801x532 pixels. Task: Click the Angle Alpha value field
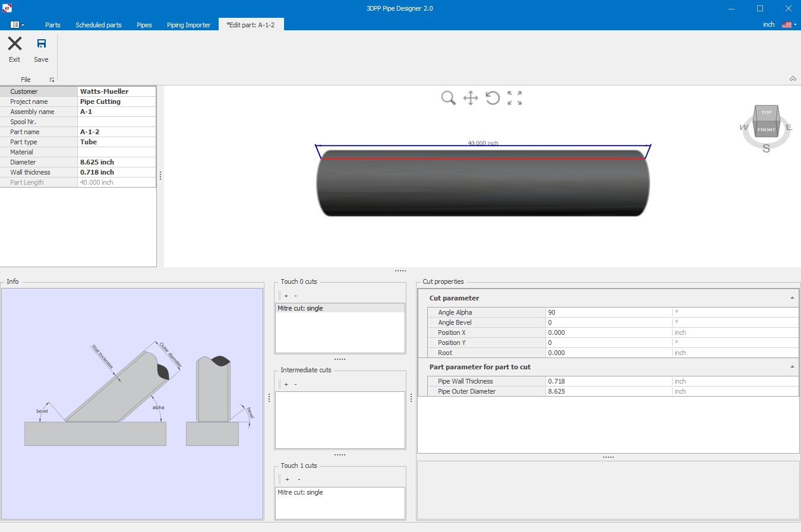(x=608, y=312)
